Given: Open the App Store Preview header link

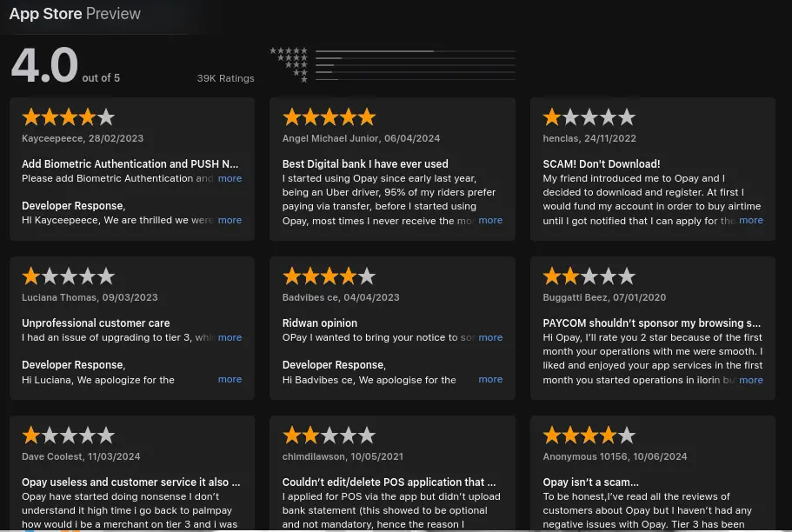Looking at the screenshot, I should tap(75, 14).
